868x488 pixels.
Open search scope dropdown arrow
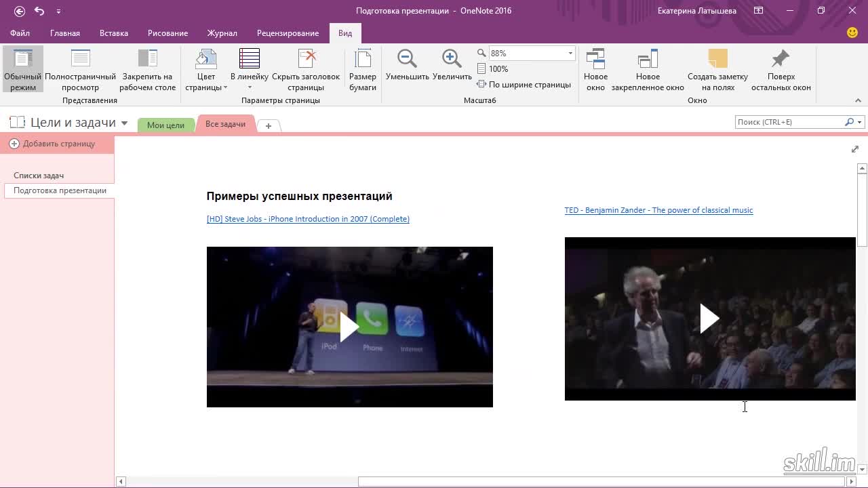860,123
